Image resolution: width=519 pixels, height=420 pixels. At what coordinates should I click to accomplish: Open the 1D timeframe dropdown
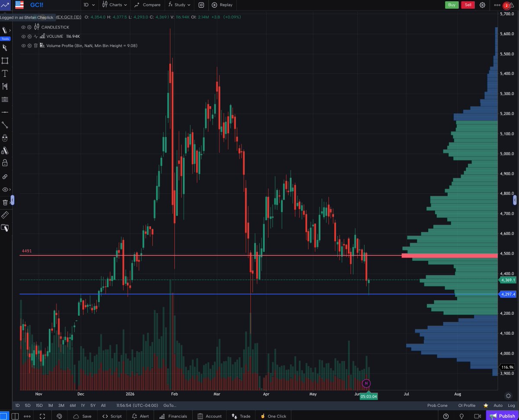[89, 5]
